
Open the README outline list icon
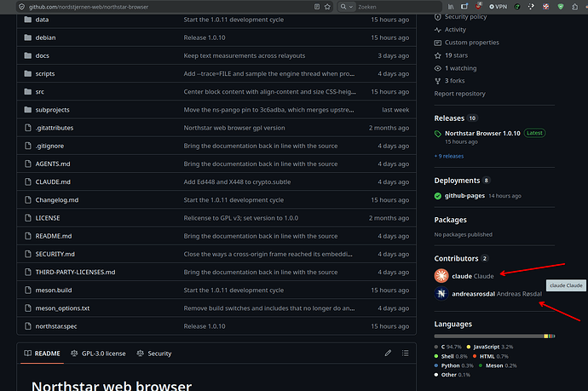pyautogui.click(x=405, y=353)
